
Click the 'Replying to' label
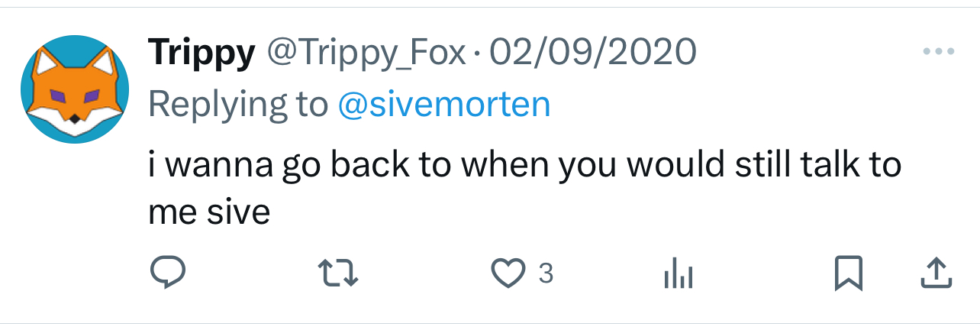(x=237, y=105)
